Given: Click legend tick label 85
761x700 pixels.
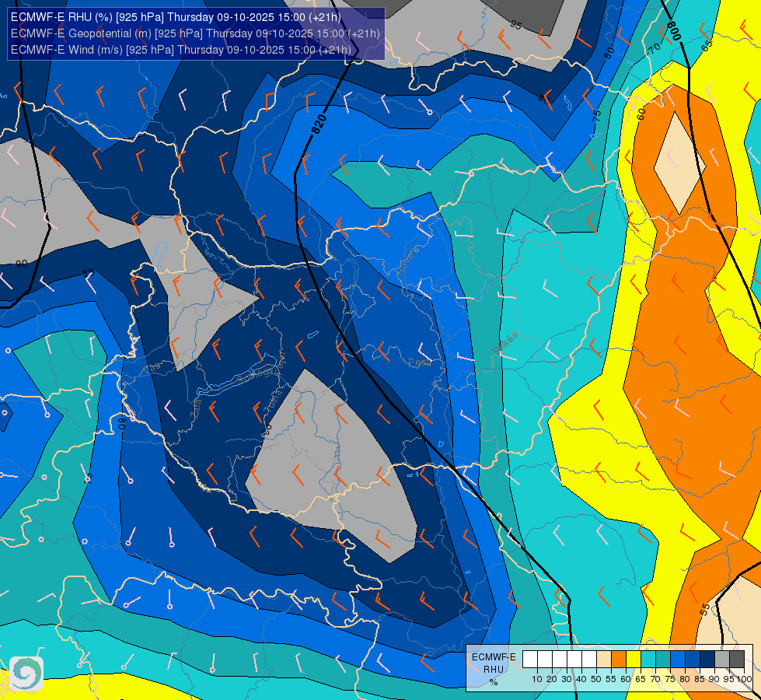Looking at the screenshot, I should (x=700, y=679).
